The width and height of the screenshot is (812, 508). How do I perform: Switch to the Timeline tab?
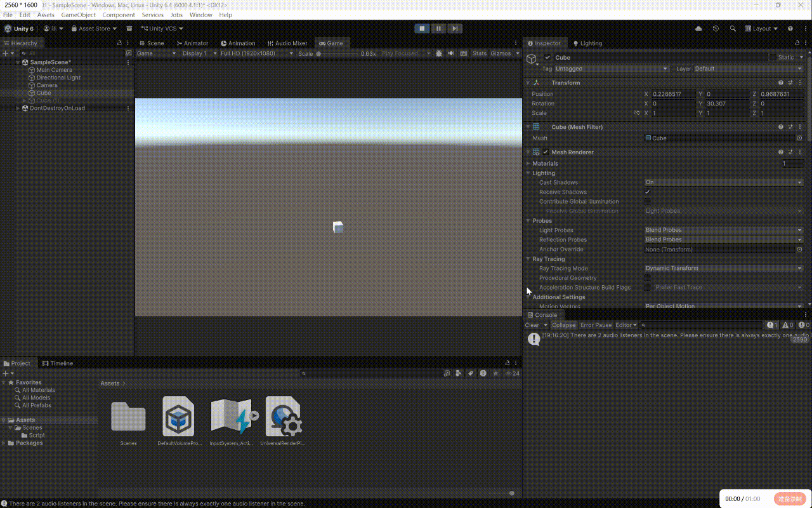[58, 363]
